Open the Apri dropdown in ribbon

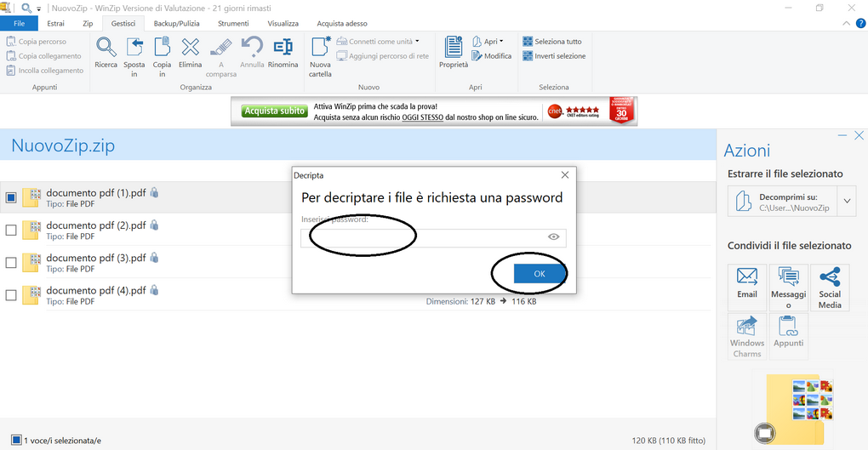click(488, 42)
